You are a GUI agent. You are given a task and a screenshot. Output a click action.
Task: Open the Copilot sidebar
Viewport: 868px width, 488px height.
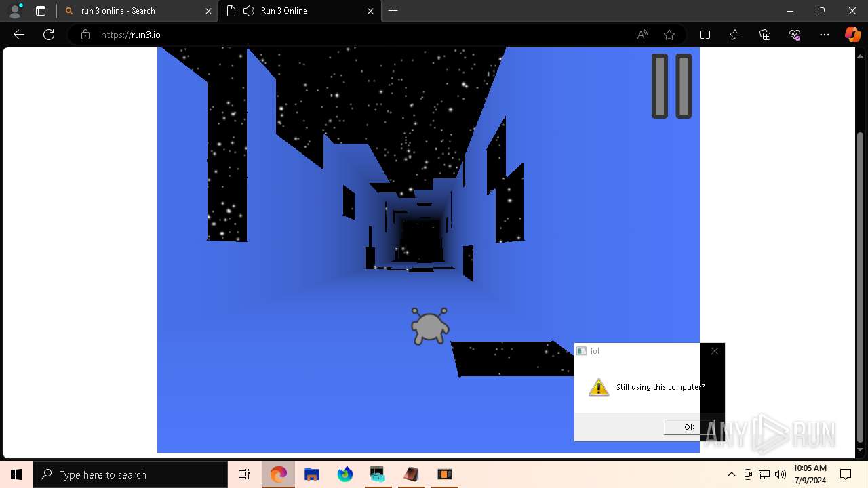coord(852,35)
